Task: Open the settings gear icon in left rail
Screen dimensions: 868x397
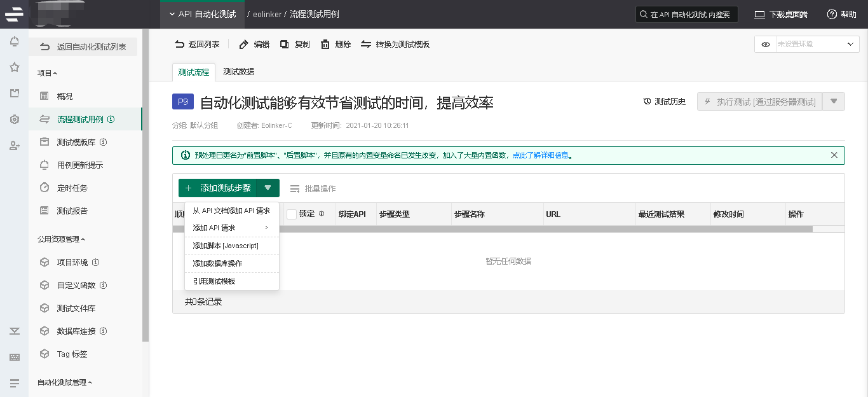Action: pyautogui.click(x=15, y=120)
